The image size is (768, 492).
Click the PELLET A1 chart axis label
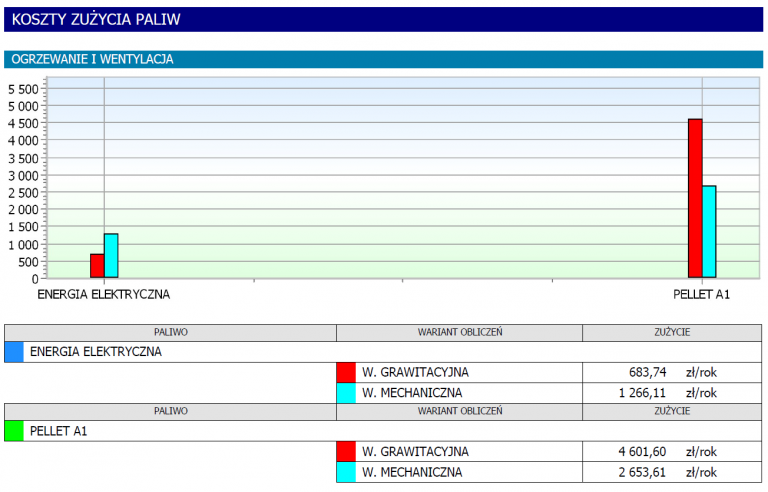[701, 295]
